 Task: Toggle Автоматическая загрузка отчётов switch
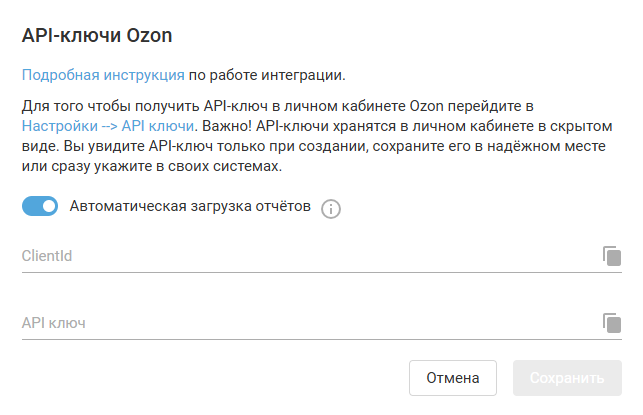(x=40, y=207)
